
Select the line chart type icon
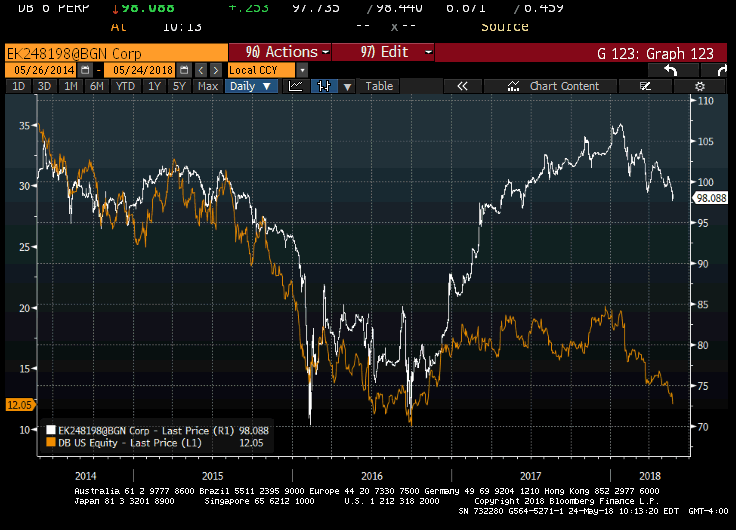tap(295, 86)
